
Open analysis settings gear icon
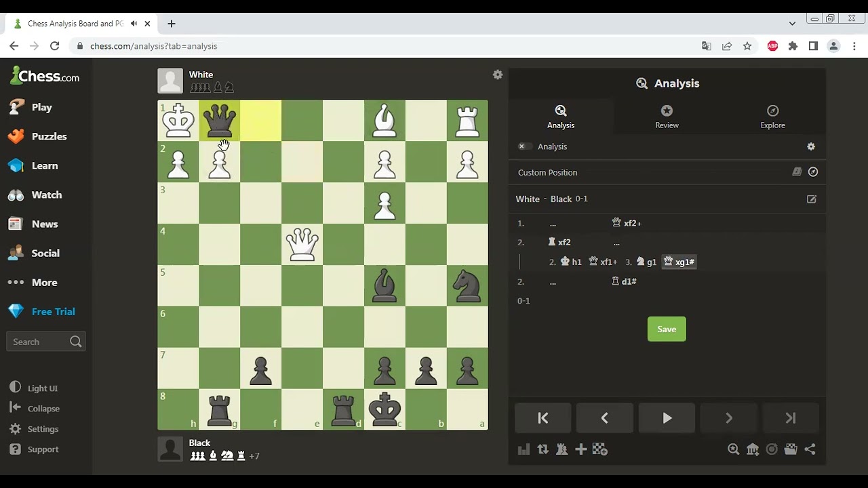pos(811,146)
